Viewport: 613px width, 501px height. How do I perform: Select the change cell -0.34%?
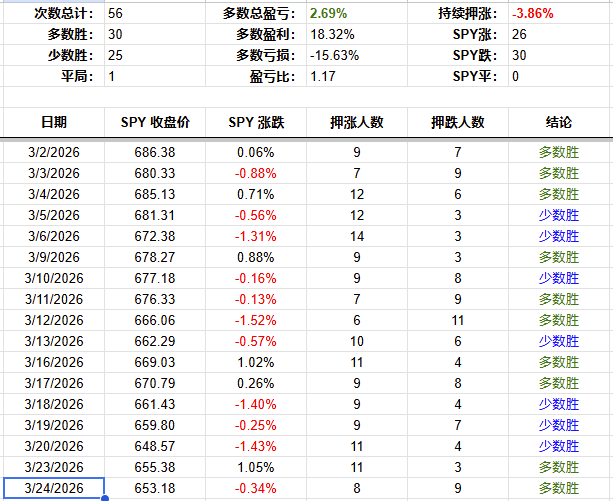[x=256, y=488]
